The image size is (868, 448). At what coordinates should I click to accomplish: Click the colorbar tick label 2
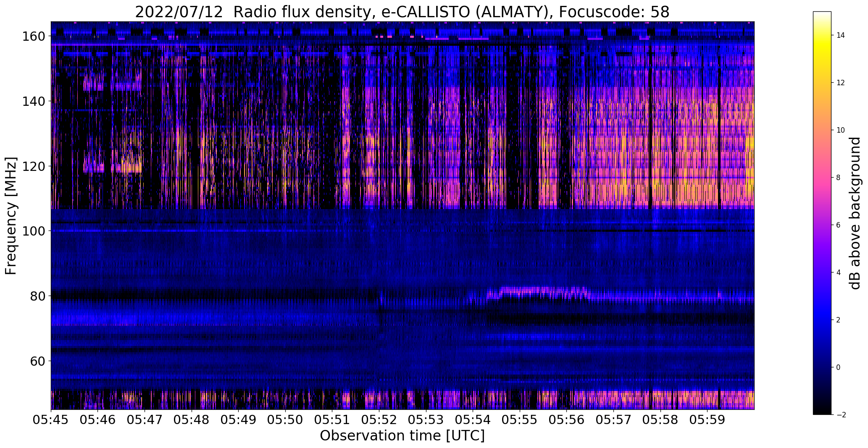839,320
